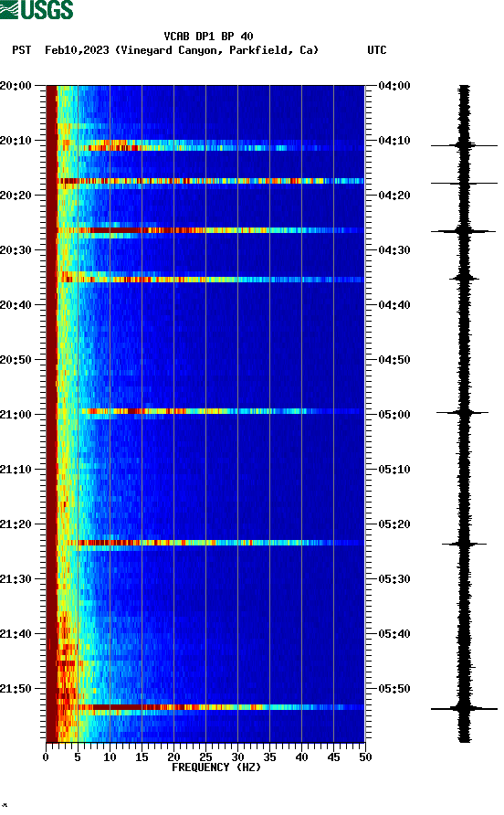
Task: Click the 21:40 PST time label
Action: pyautogui.click(x=16, y=634)
